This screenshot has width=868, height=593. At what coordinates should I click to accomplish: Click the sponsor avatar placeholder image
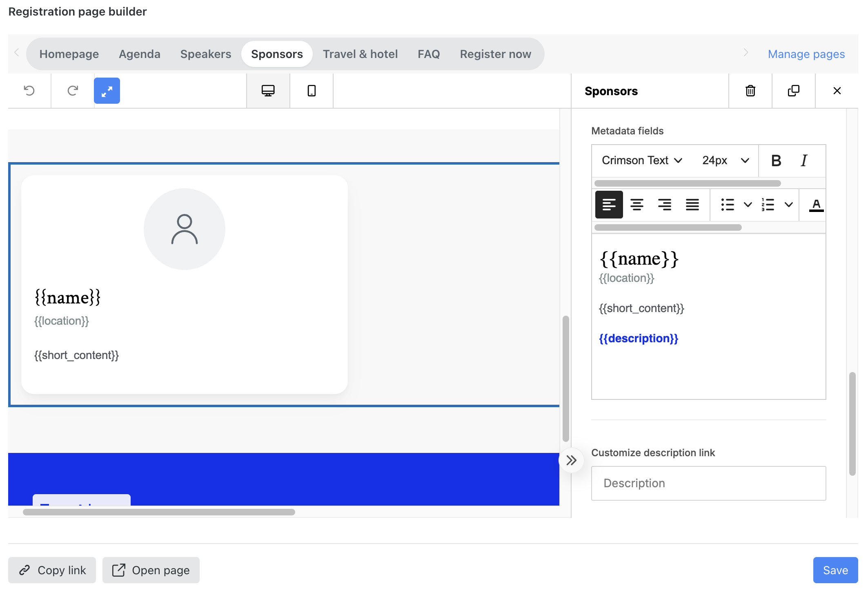tap(185, 229)
